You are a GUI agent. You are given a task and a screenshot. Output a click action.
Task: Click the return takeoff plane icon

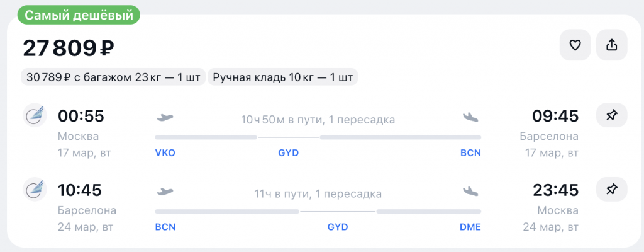tap(165, 191)
